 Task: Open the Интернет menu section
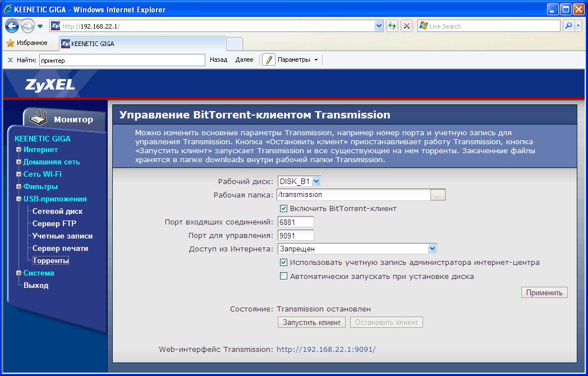(40, 150)
